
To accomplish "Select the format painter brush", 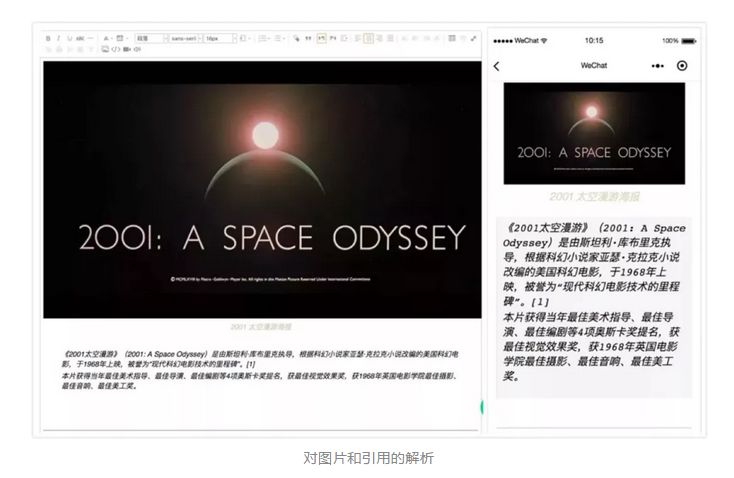I will pos(296,38).
